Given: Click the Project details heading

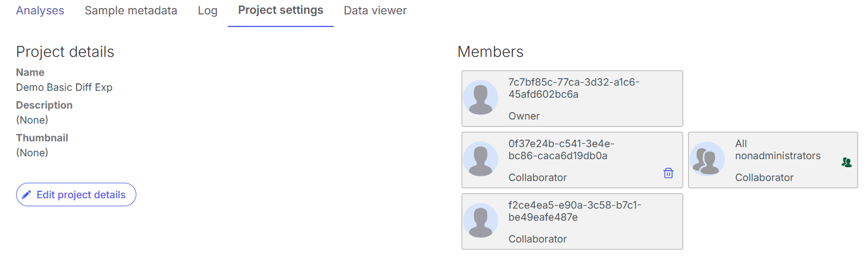Looking at the screenshot, I should [65, 52].
